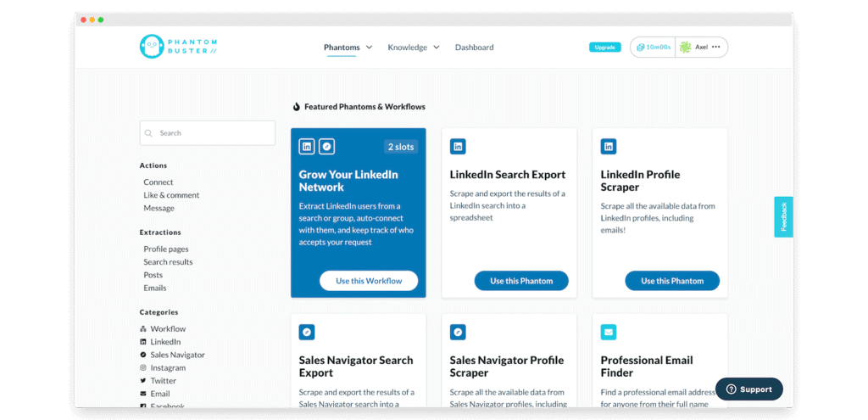Filter by Emails extraction

155,288
